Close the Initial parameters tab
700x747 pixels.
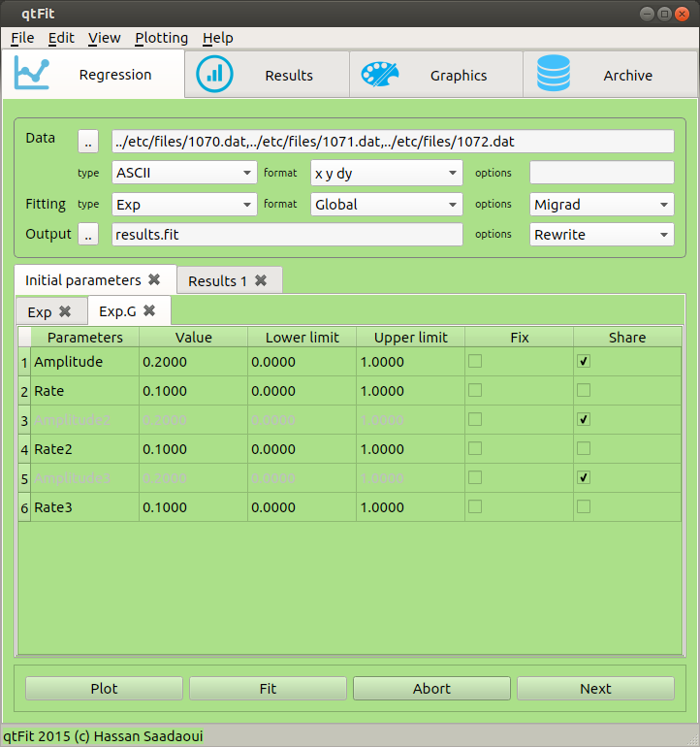(x=154, y=279)
